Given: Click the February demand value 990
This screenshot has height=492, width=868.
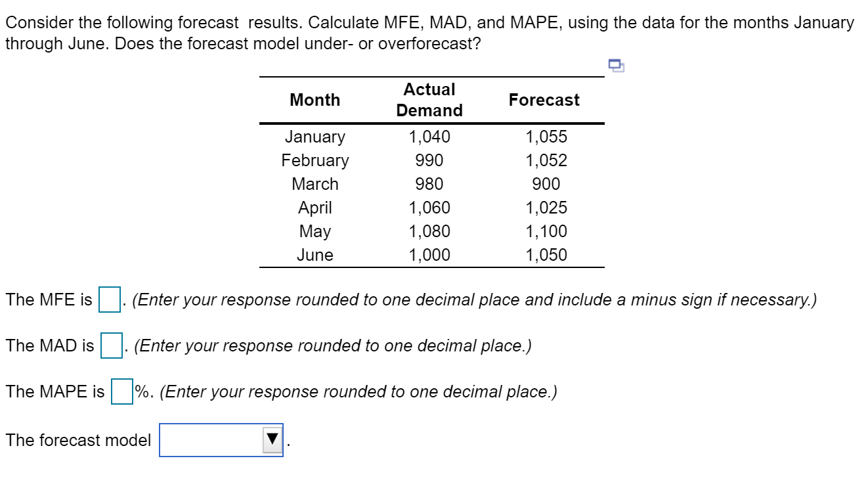Looking at the screenshot, I should (x=429, y=160).
